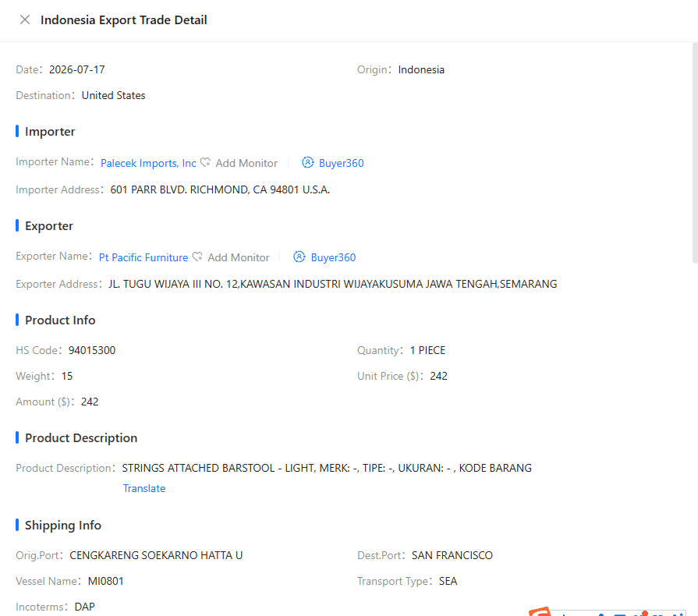
Task: Add Monitor for the importer Palecek Imports
Action: (246, 163)
